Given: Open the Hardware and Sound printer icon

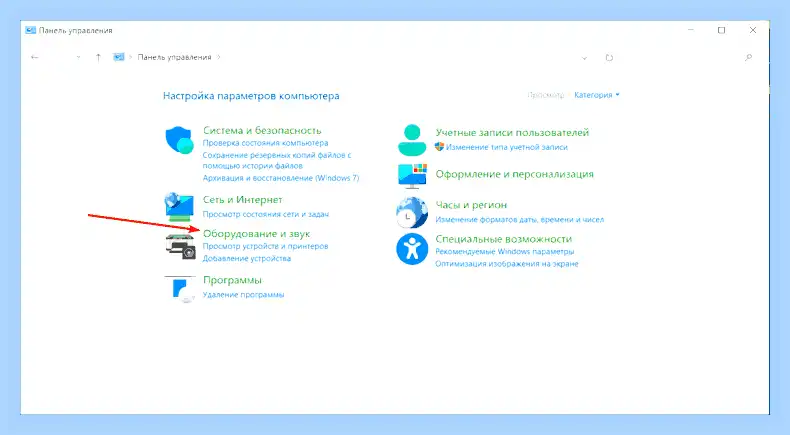Looking at the screenshot, I should click(x=180, y=246).
